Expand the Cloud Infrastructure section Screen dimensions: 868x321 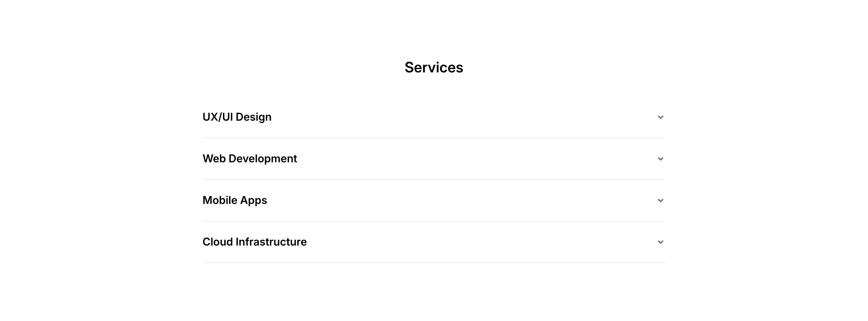coord(434,242)
